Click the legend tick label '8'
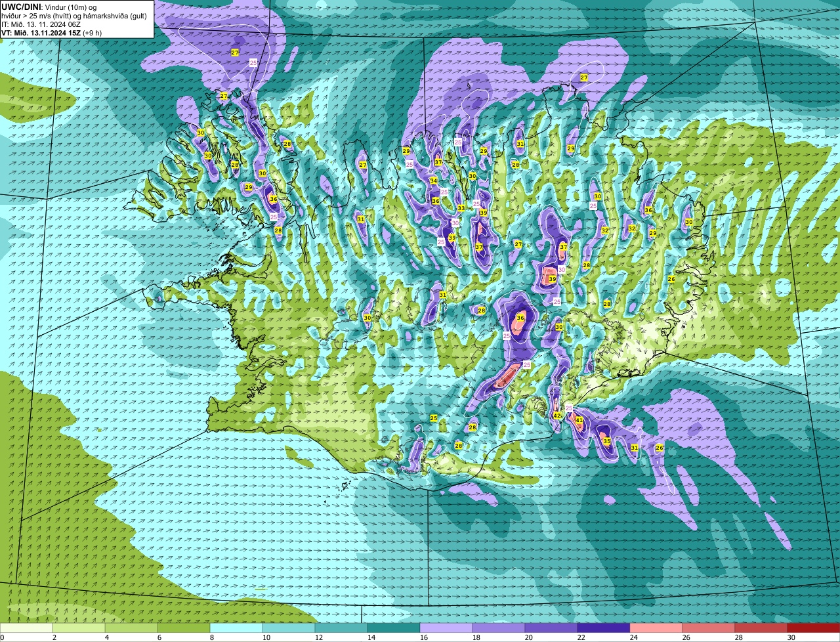The height and width of the screenshot is (642, 840). click(x=213, y=637)
